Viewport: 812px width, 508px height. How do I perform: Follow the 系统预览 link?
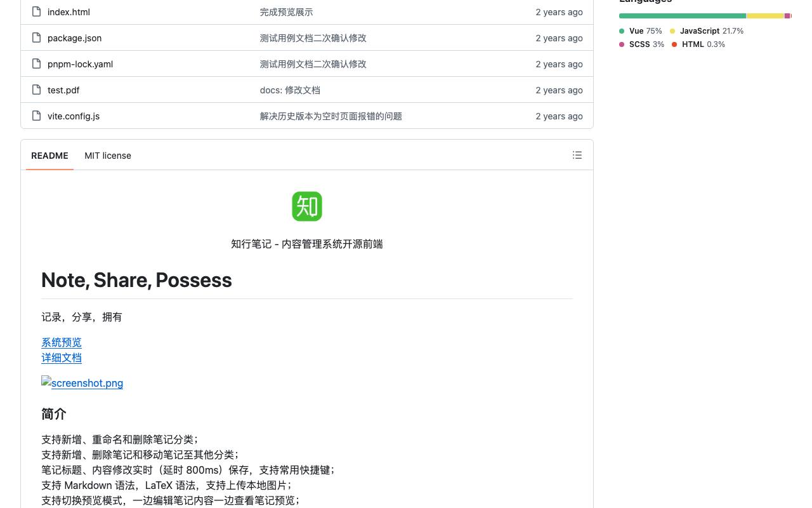coord(62,342)
